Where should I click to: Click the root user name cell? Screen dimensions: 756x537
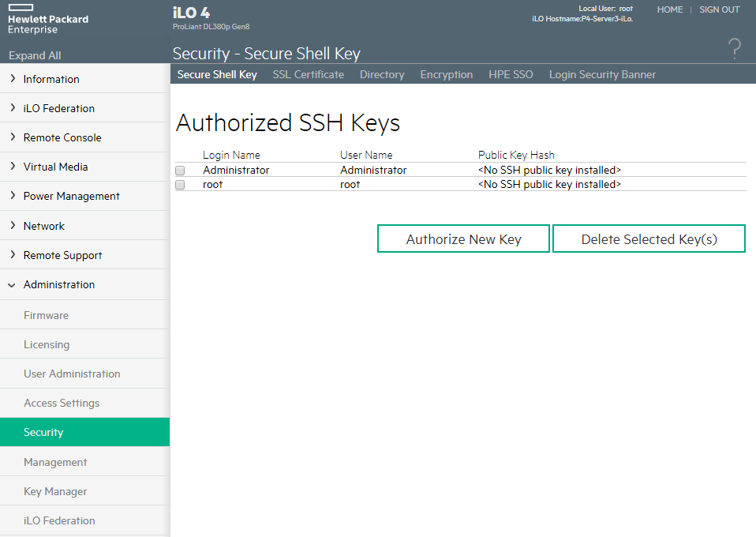point(350,184)
